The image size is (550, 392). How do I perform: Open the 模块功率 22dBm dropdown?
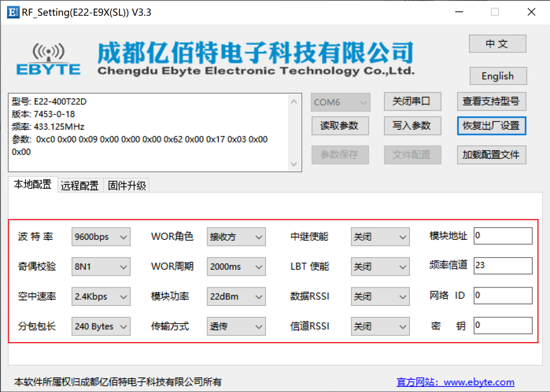tap(236, 296)
